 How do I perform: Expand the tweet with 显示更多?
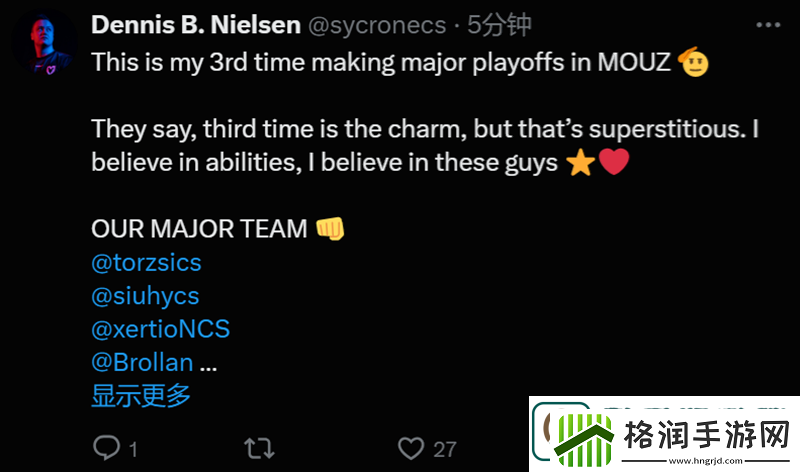pos(141,395)
